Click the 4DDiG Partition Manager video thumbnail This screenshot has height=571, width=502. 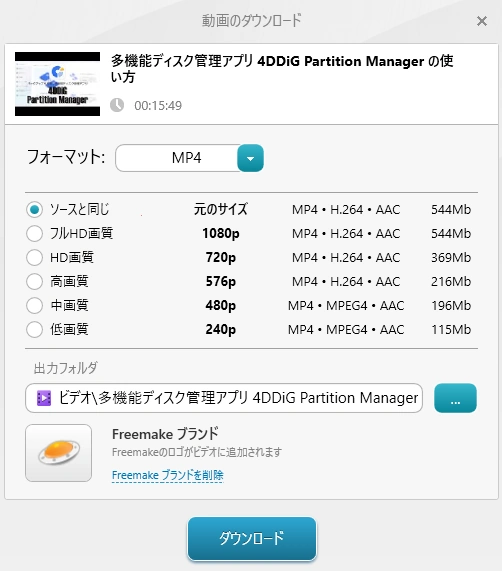(x=58, y=84)
